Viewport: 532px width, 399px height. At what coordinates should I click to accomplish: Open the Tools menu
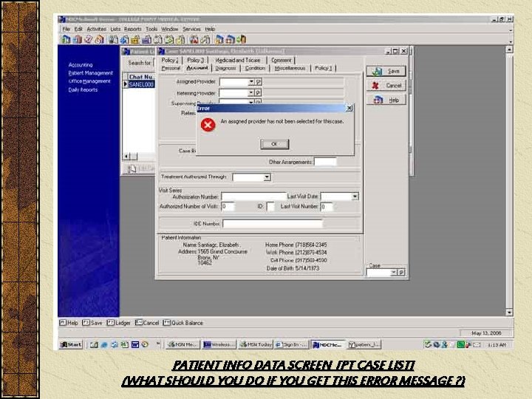point(151,29)
